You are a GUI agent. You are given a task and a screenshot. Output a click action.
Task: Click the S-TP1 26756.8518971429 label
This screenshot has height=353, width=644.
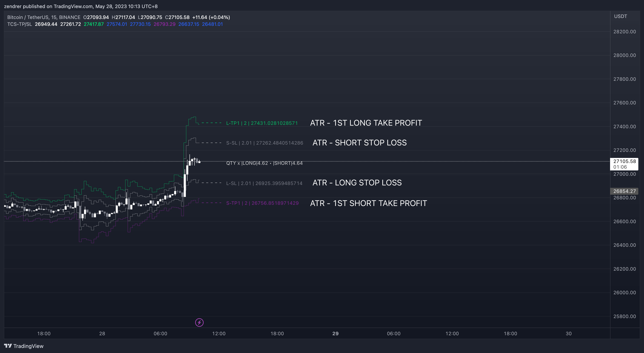pos(262,203)
